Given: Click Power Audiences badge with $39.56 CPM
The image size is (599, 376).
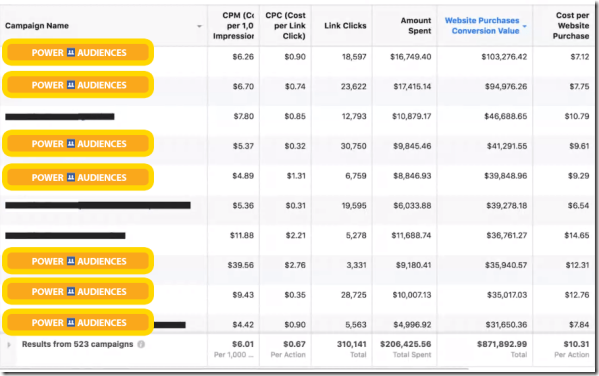Looking at the screenshot, I should pos(78,261).
